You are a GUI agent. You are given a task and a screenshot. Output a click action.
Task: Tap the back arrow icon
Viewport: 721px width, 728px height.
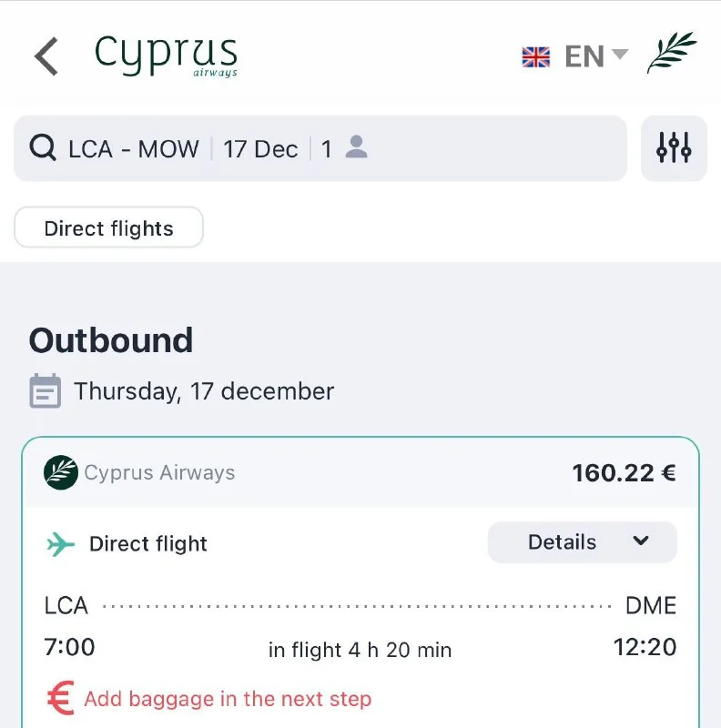coord(46,56)
